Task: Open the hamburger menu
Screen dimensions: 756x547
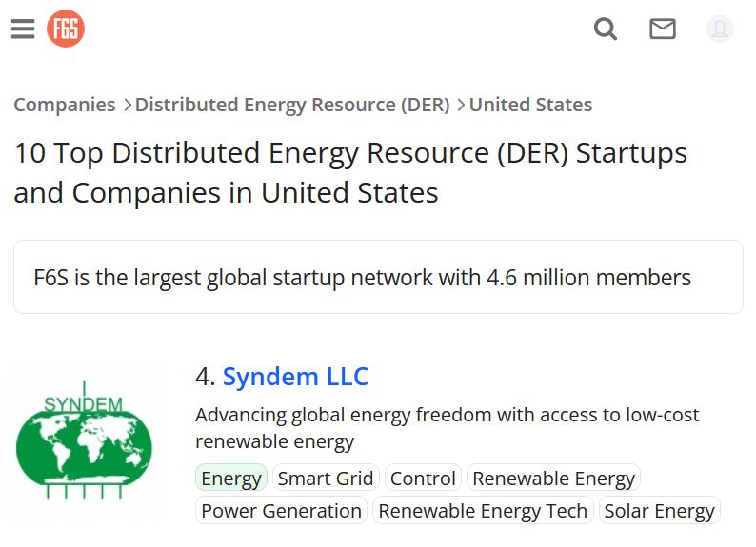Action: 23,29
